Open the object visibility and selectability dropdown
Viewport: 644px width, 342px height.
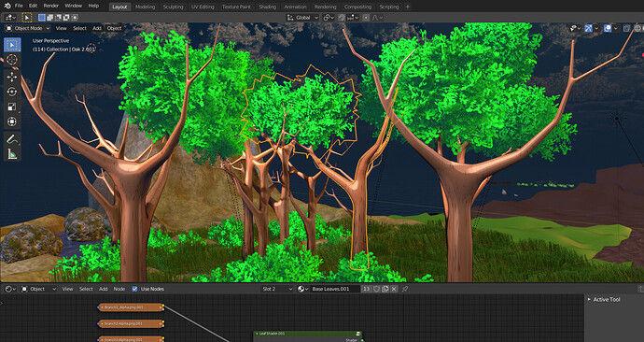pos(575,28)
